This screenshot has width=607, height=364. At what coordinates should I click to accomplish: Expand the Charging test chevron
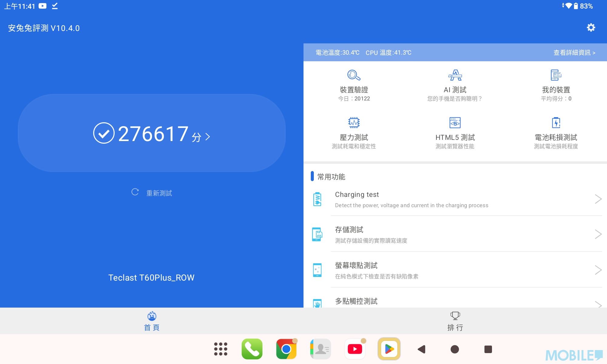(x=598, y=199)
